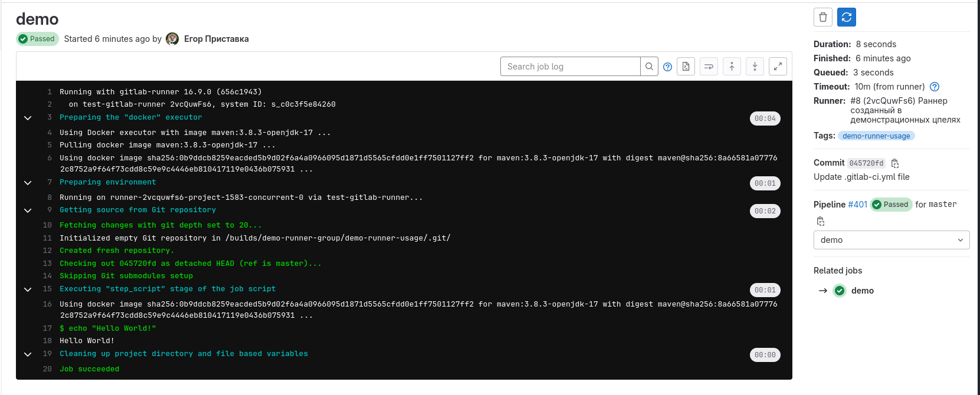
Task: Open pipeline #401 link
Action: [857, 205]
